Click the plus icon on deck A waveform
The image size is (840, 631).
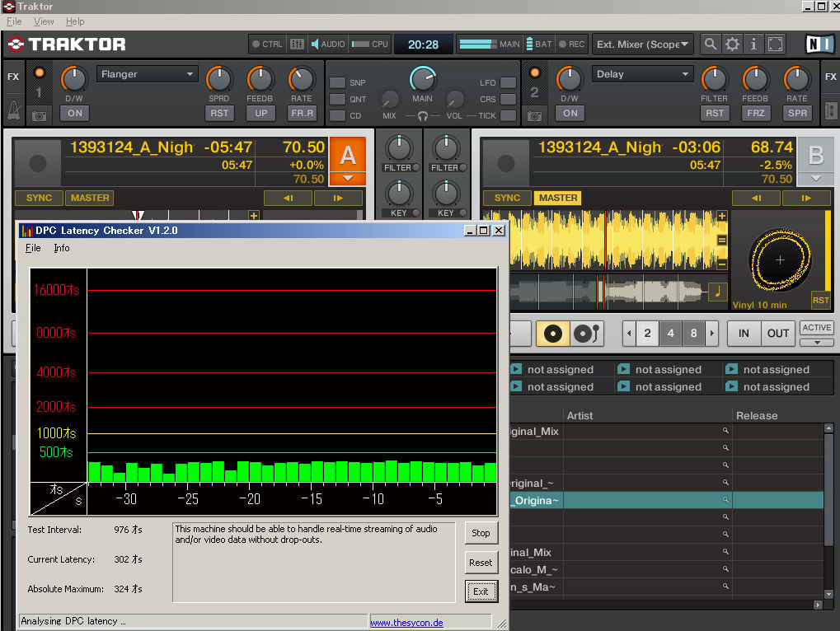tap(254, 215)
